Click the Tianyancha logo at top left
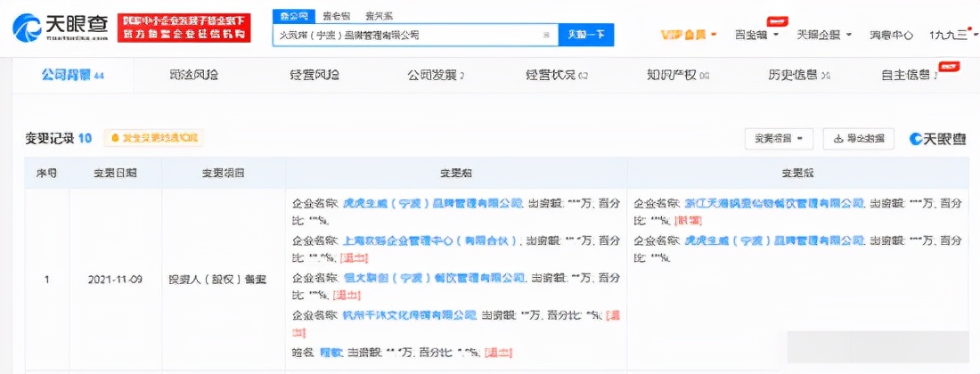 pyautogui.click(x=60, y=28)
